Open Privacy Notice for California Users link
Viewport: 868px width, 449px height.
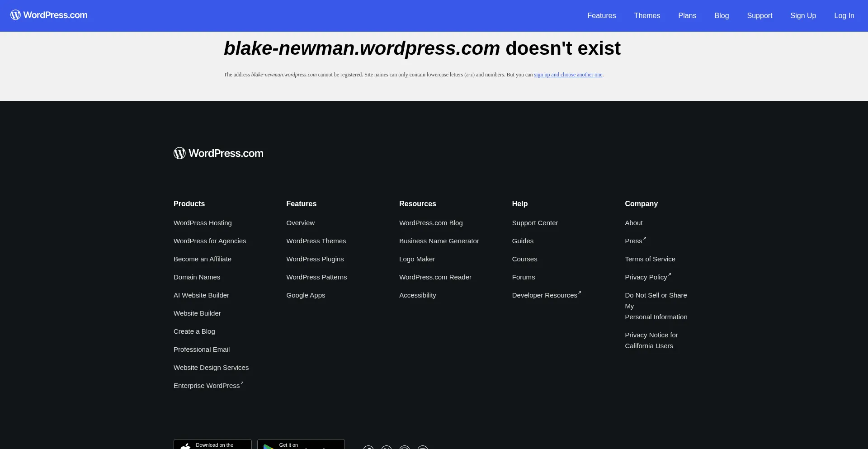tap(651, 340)
